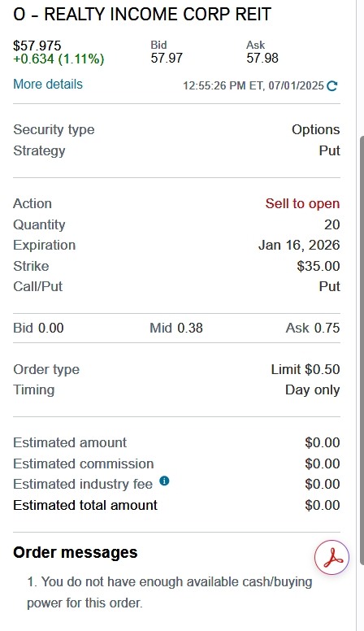This screenshot has width=364, height=631.
Task: Click the stock Bid value 57.97
Action: click(167, 58)
